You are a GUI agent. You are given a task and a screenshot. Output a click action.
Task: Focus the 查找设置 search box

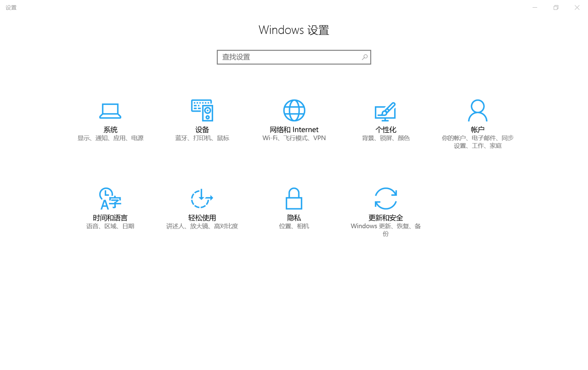294,57
